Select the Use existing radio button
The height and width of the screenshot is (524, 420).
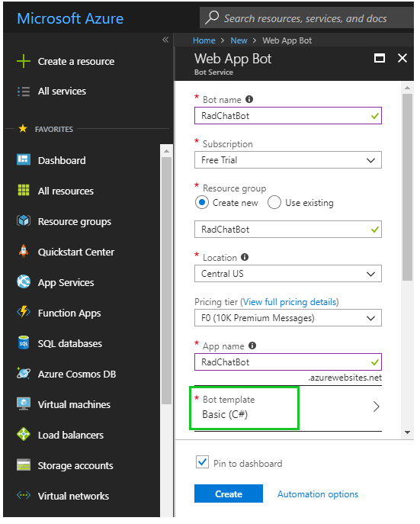(274, 203)
